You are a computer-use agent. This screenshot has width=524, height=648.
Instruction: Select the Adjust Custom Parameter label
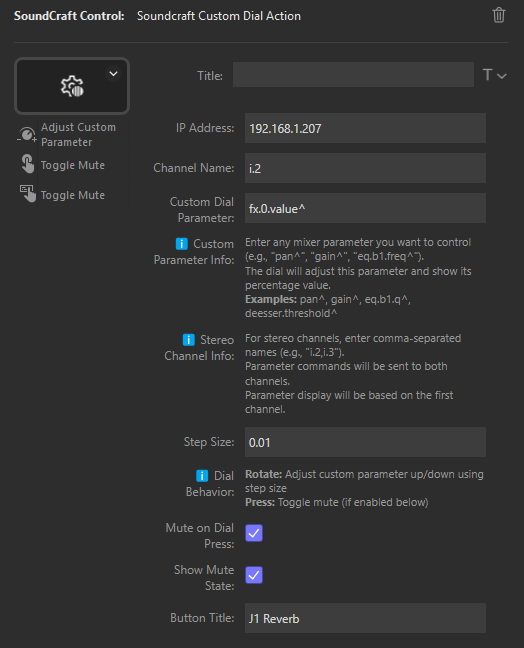coord(79,134)
